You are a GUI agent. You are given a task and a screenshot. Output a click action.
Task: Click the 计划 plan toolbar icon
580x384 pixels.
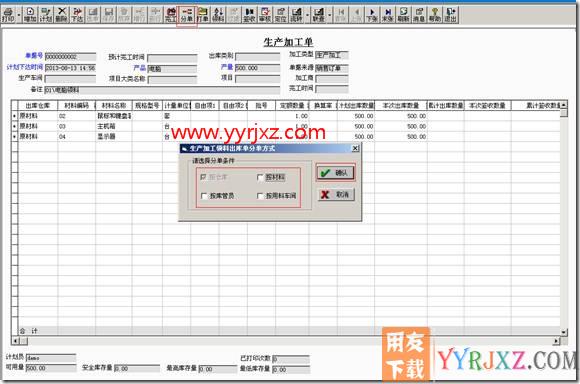45,15
